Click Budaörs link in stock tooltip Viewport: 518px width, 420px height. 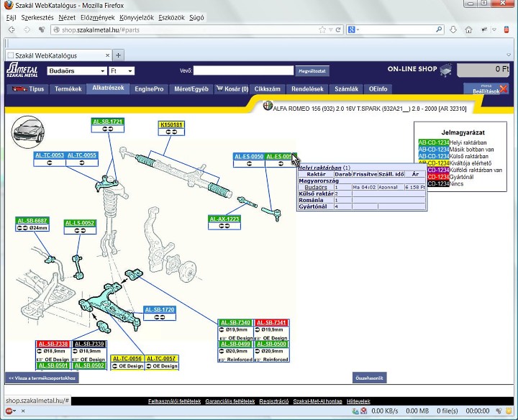pyautogui.click(x=316, y=187)
